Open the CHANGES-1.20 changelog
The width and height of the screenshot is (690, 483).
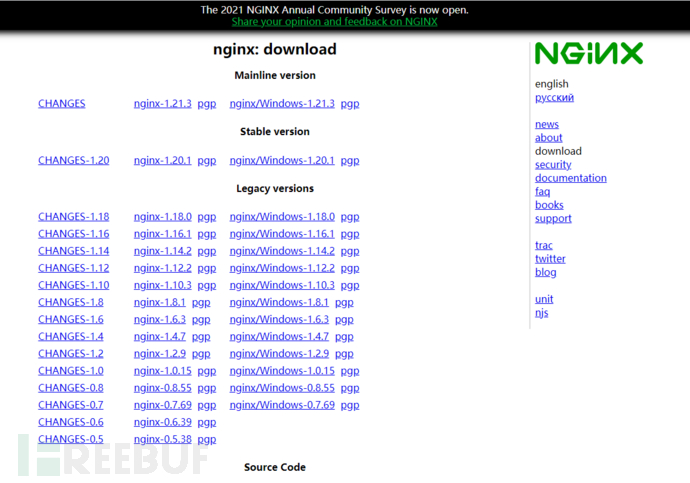pos(73,161)
